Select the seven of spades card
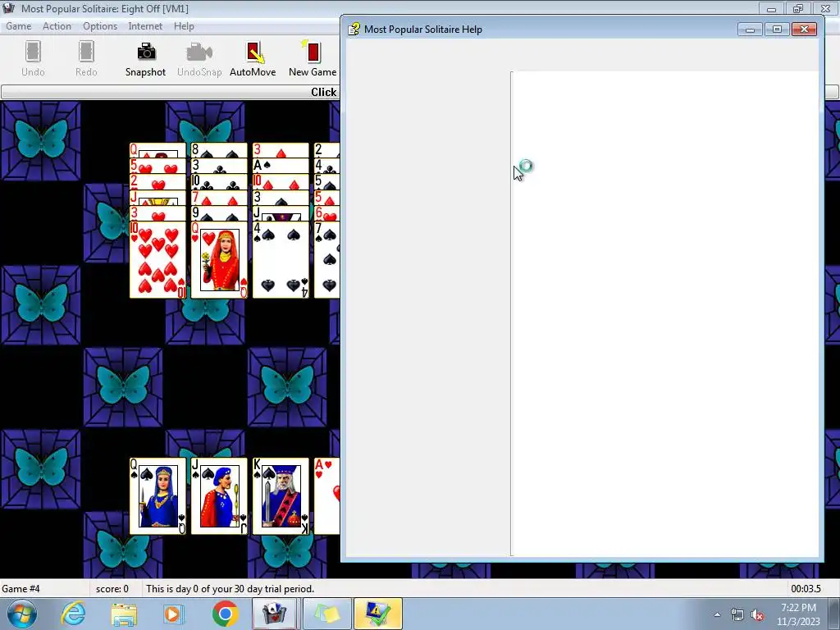Viewport: 840px width, 630px height. point(326,260)
